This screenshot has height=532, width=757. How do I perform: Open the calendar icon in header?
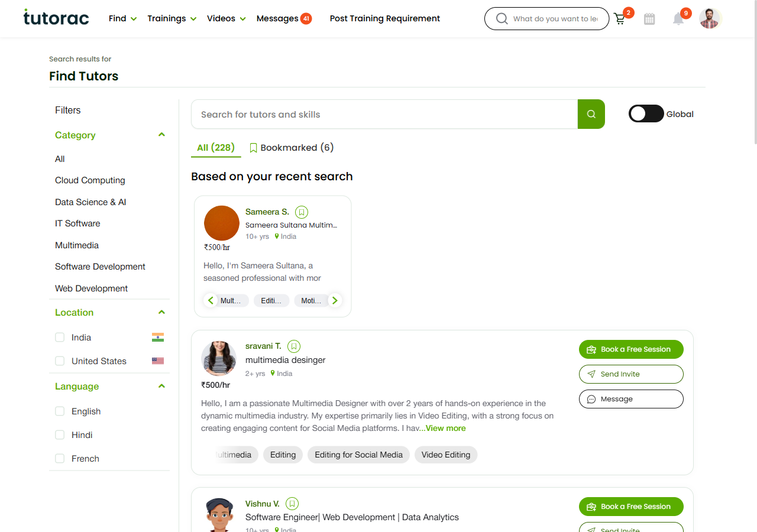click(x=649, y=19)
